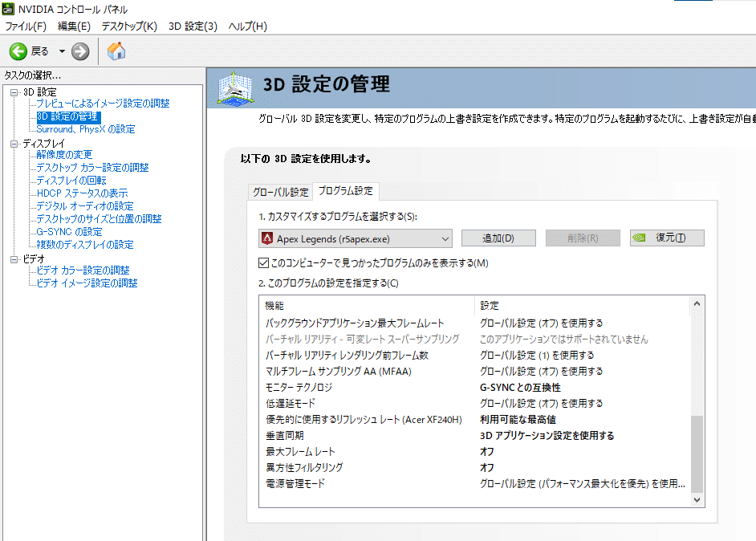This screenshot has width=756, height=541.
Task: Click the green back navigation arrow icon
Action: point(17,51)
